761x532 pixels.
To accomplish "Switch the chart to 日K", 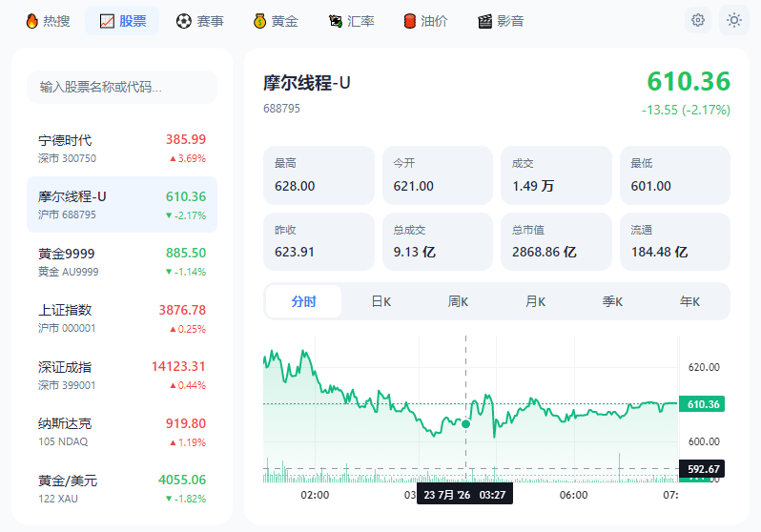I will (381, 301).
